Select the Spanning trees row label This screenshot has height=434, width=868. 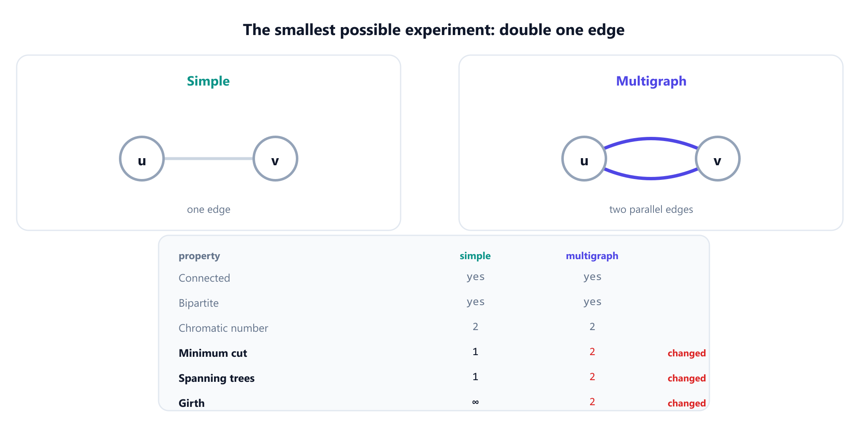[x=217, y=378]
